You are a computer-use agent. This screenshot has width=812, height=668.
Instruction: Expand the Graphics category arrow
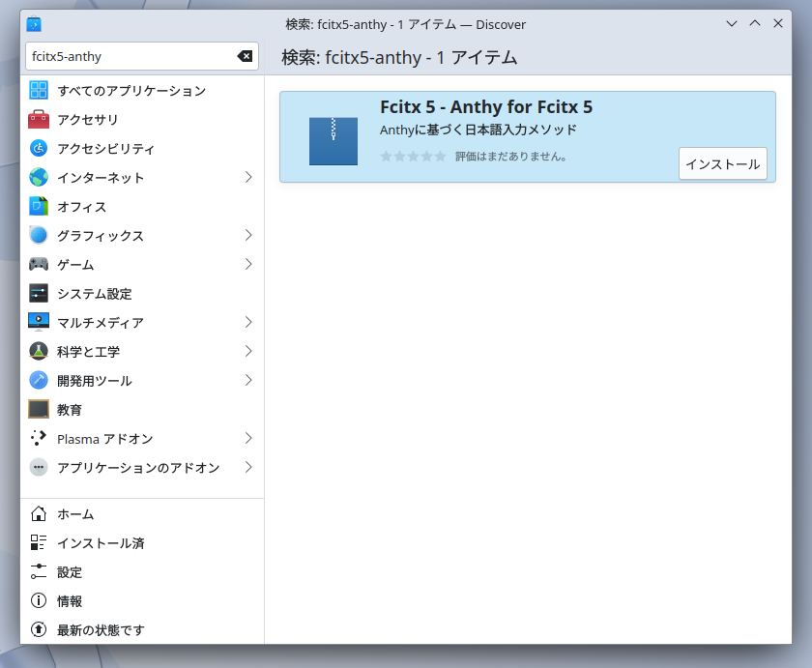[248, 236]
